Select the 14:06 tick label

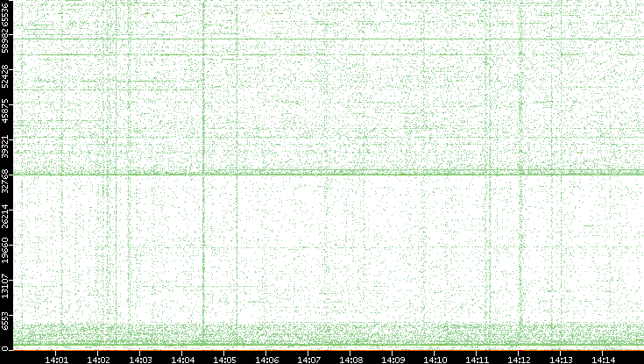pyautogui.click(x=266, y=360)
